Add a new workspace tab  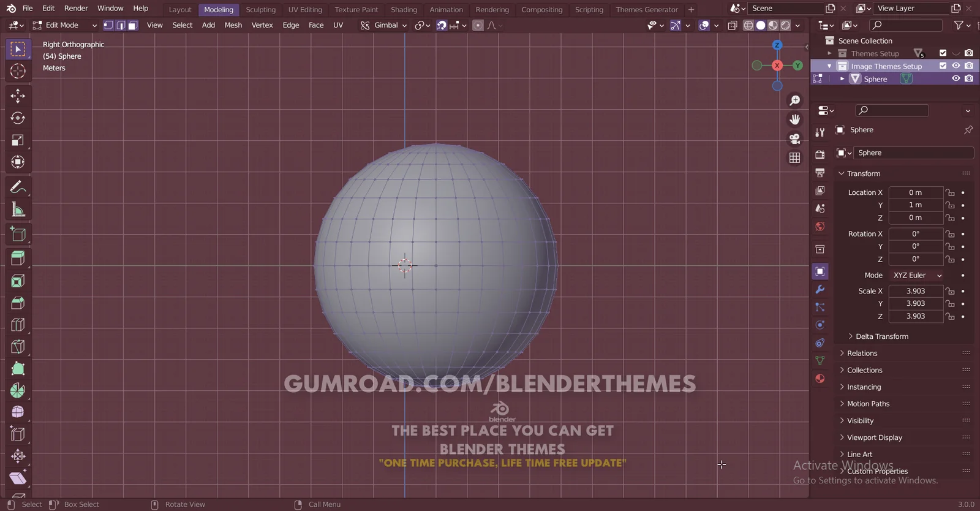coord(691,9)
